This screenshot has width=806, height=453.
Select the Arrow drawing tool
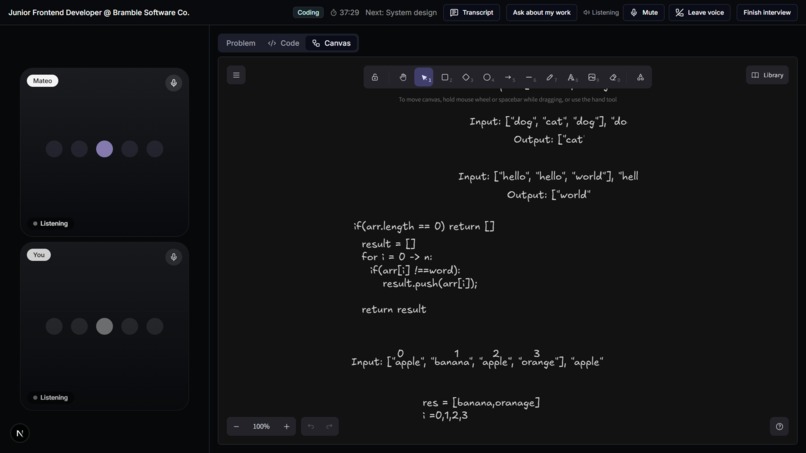point(508,77)
